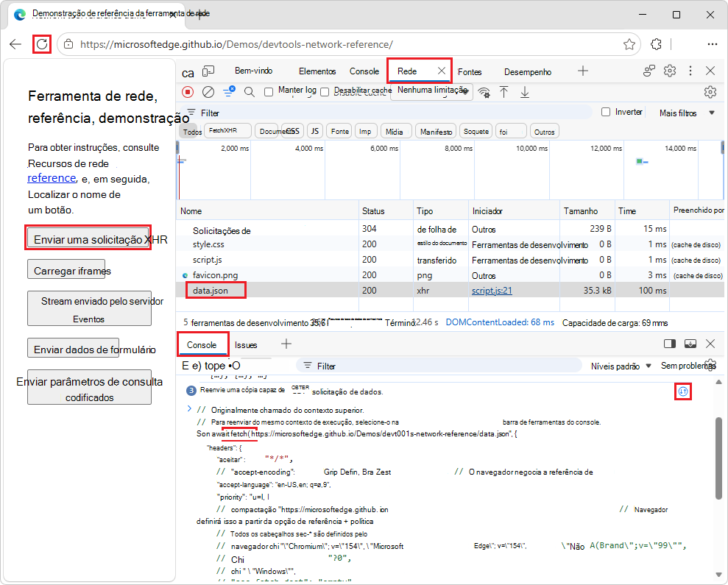Switch to the Bem-vindo tab
The height and width of the screenshot is (585, 728).
point(253,71)
